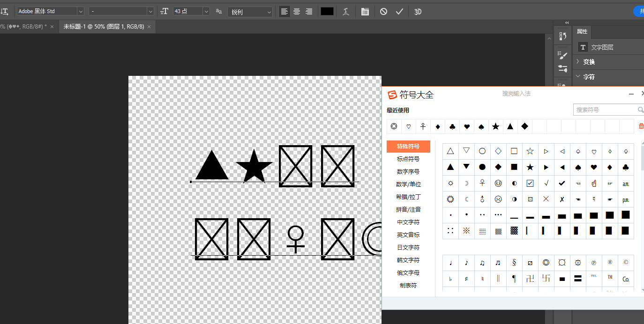This screenshot has height=324, width=644.
Task: Select the 数学/单位 symbol category
Action: (x=408, y=184)
